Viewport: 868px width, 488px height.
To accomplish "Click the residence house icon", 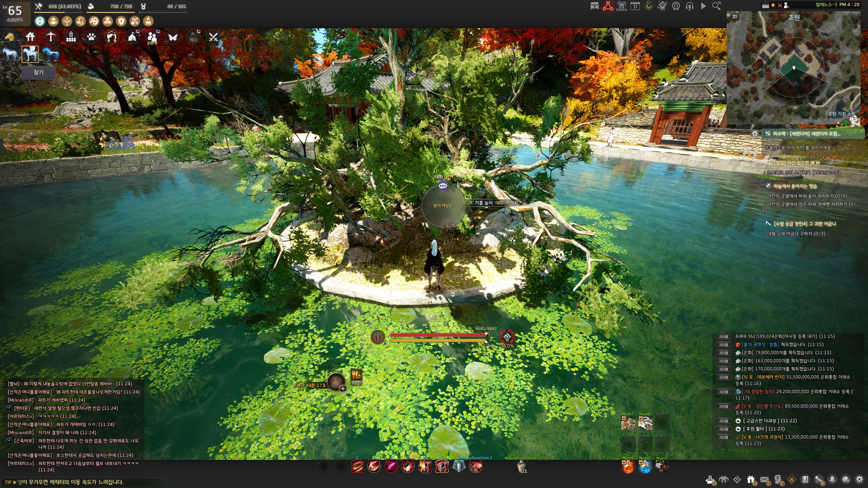I will click(30, 37).
